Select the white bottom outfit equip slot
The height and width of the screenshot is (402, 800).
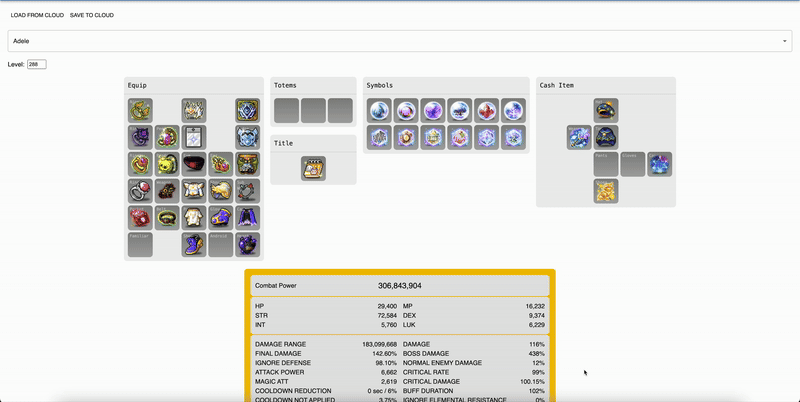(x=194, y=218)
